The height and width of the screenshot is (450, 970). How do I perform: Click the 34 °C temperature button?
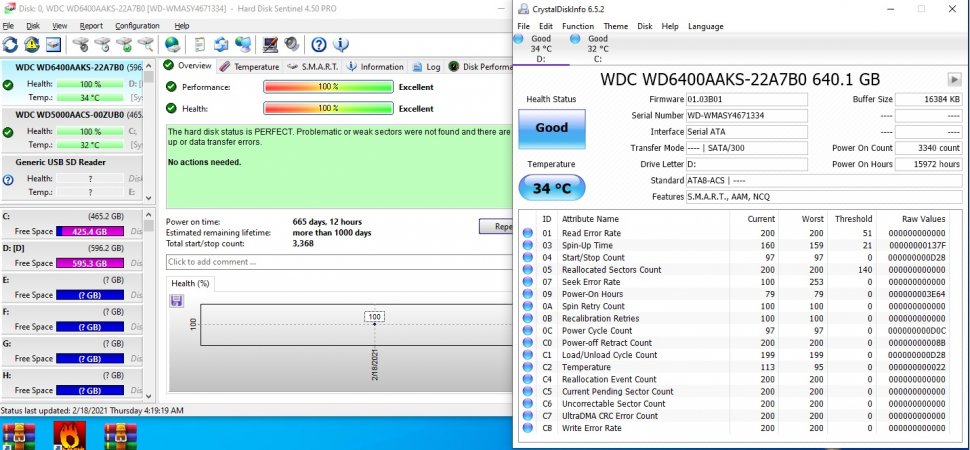click(x=551, y=188)
